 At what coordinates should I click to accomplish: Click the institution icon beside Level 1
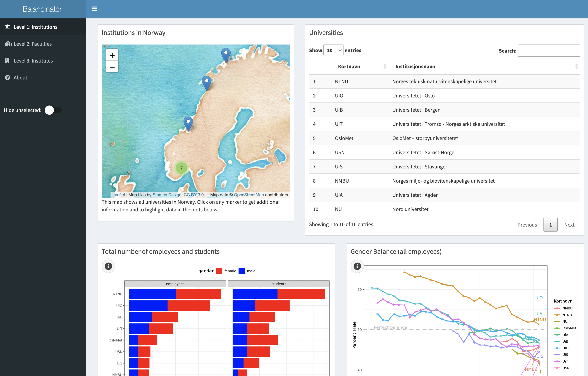click(8, 27)
